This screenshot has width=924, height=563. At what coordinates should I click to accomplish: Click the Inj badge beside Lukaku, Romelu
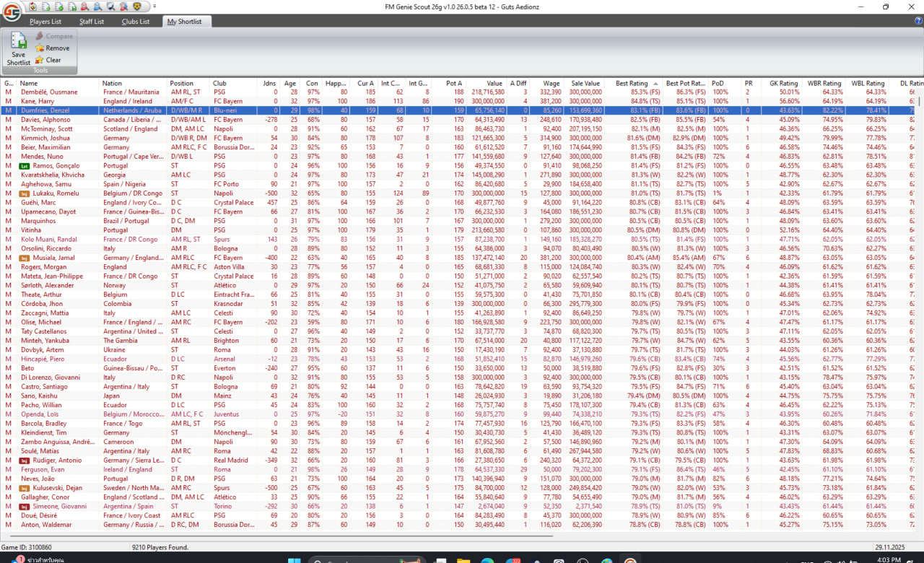click(x=24, y=193)
